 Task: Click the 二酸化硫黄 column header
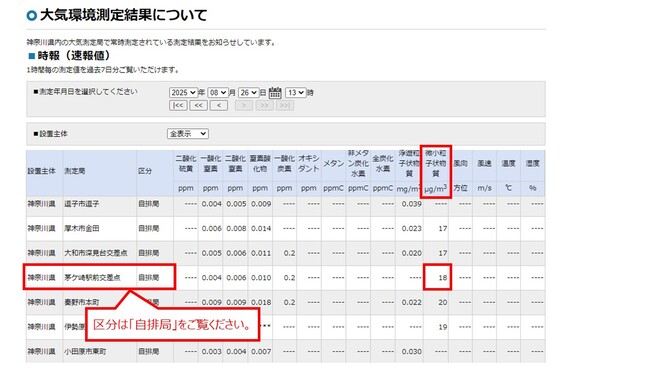pos(186,164)
